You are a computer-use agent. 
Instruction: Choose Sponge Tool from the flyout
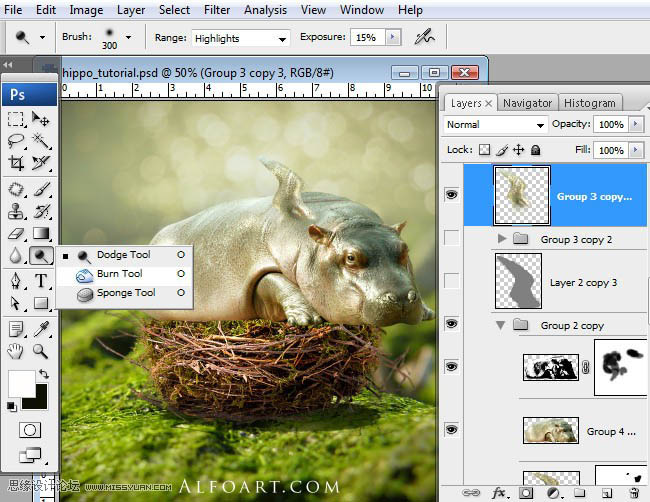point(125,293)
